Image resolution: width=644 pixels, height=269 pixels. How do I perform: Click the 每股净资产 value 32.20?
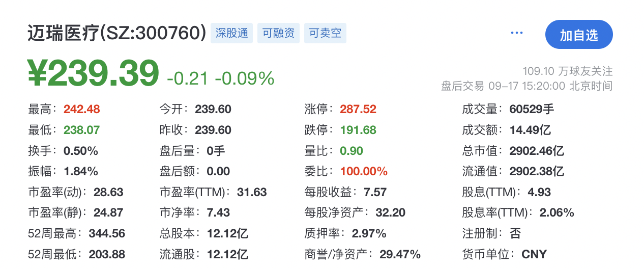[x=391, y=212]
